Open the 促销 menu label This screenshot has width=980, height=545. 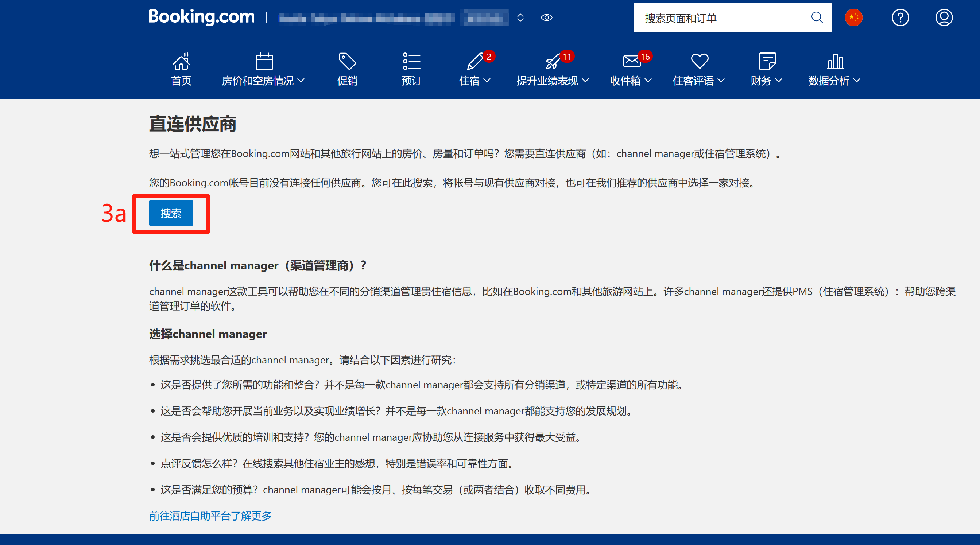click(347, 81)
